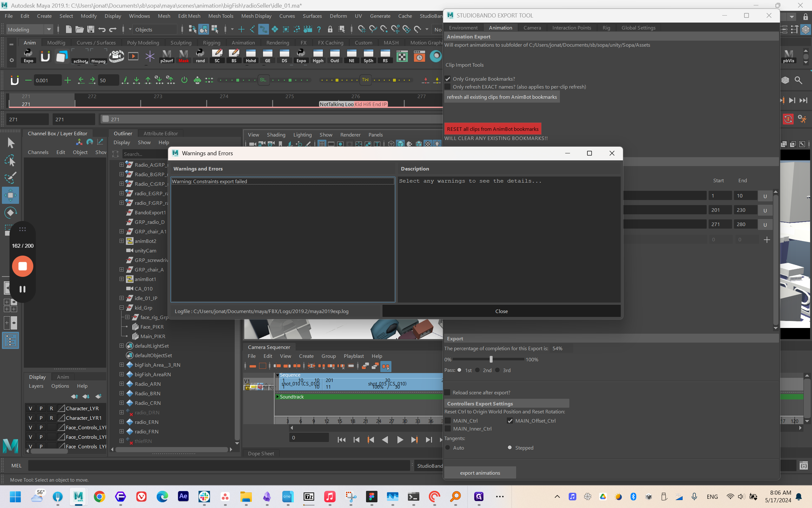Click the export animations button
Screen dimensions: 812x508
point(480,473)
